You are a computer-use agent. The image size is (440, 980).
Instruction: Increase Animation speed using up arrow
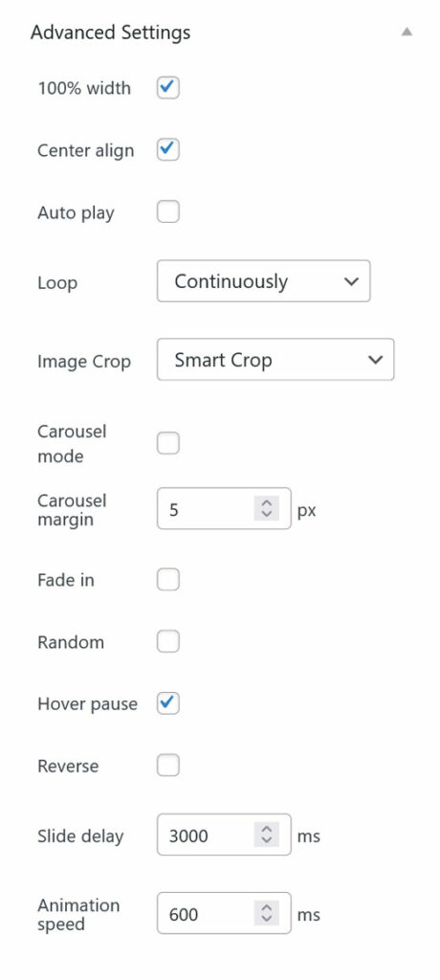pyautogui.click(x=267, y=908)
